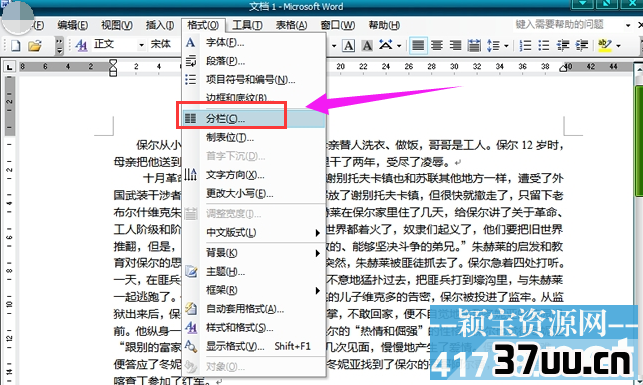Toggle justify alignment button

click(418, 45)
